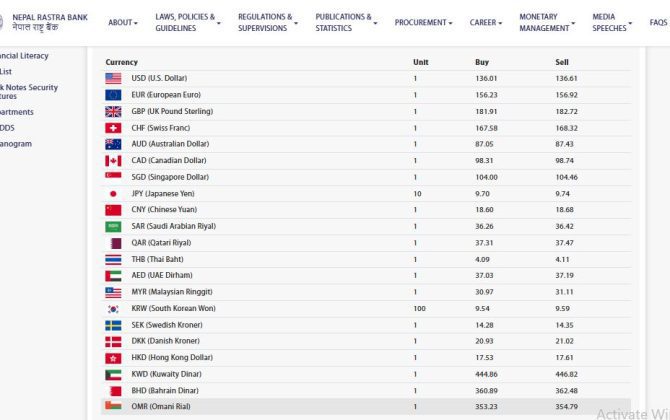Click the Japanese flag icon
Image resolution: width=670 pixels, height=420 pixels.
coord(113,193)
